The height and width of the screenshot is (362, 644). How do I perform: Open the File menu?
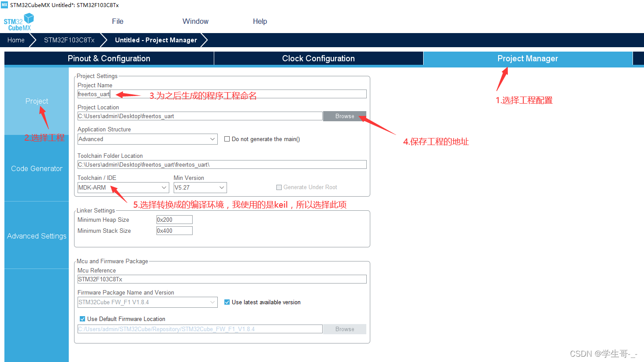pos(118,21)
